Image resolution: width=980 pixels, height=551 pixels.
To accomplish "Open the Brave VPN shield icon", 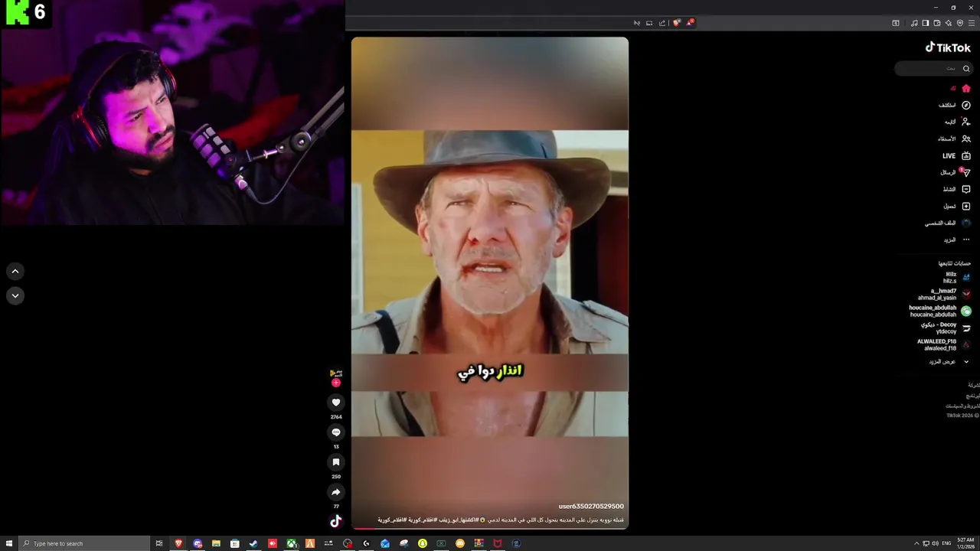I will click(960, 23).
